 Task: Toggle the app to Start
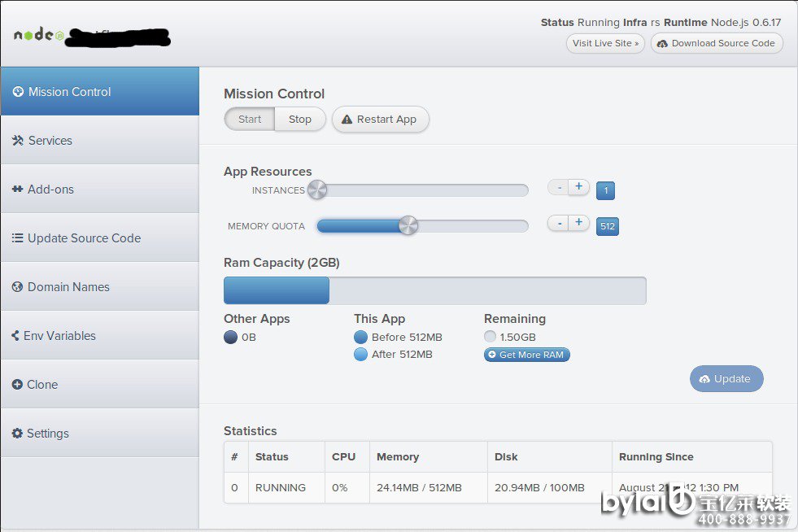(x=250, y=119)
